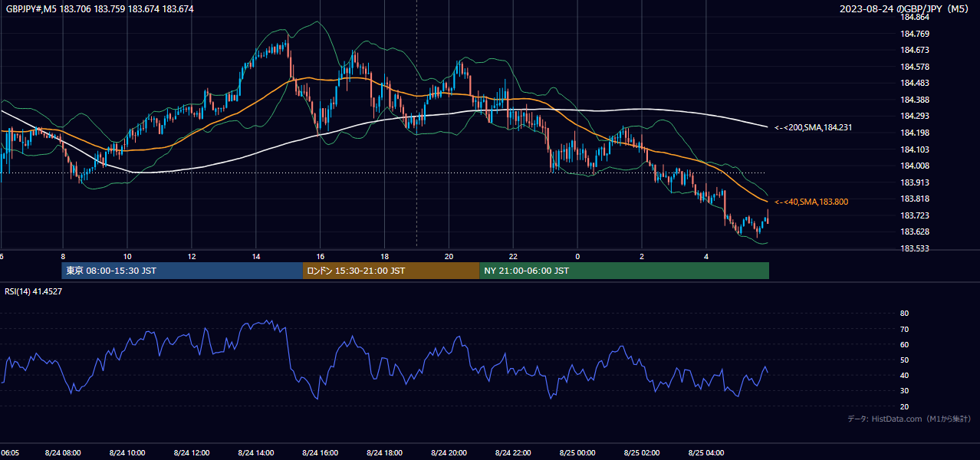
Task: Click the 8/24 08:00 bottom axis timestamp
Action: coord(63,452)
